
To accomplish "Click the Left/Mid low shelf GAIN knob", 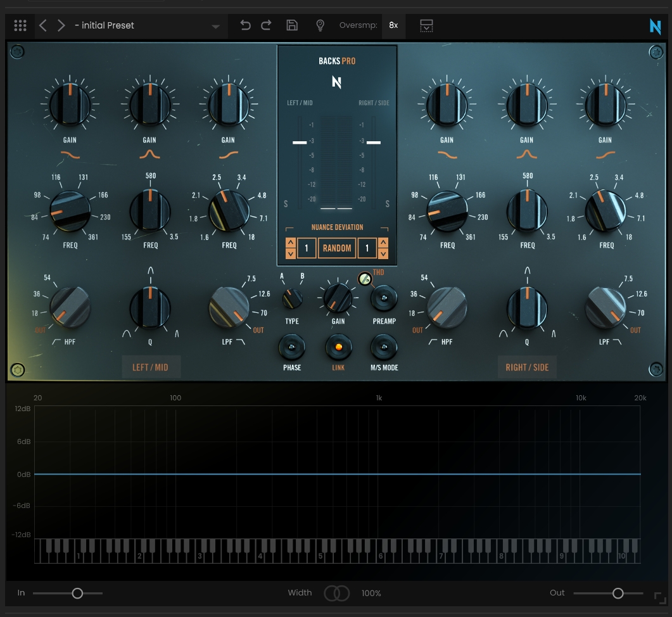I will point(70,104).
